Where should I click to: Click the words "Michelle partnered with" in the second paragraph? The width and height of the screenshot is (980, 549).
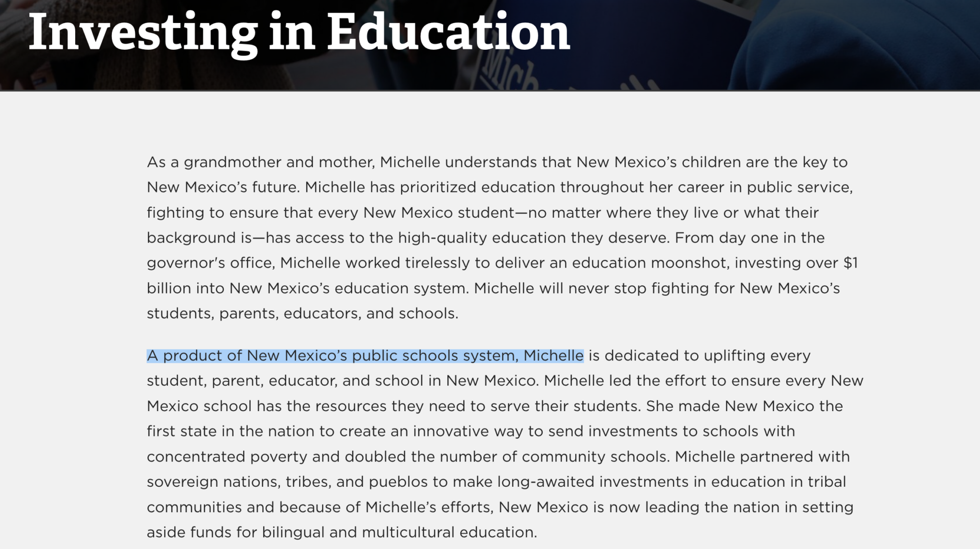click(762, 457)
